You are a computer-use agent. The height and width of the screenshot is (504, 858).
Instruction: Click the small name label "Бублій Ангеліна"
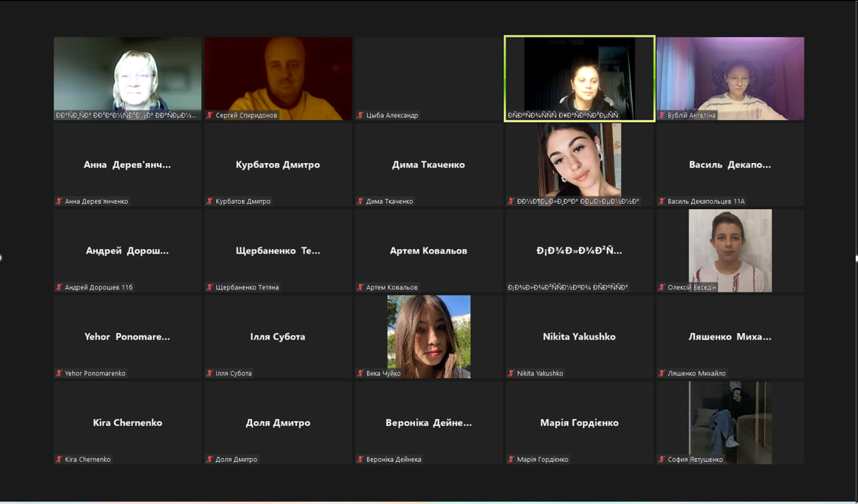(x=691, y=116)
